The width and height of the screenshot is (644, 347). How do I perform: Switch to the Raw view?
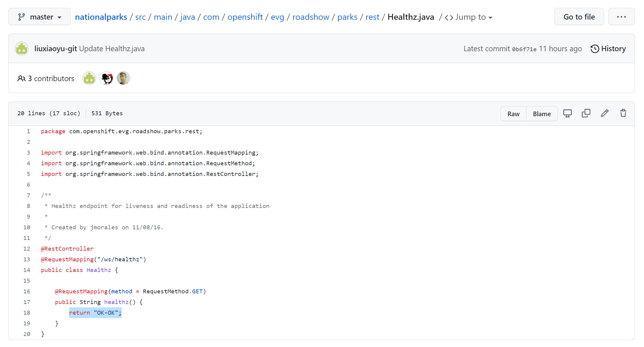point(513,113)
